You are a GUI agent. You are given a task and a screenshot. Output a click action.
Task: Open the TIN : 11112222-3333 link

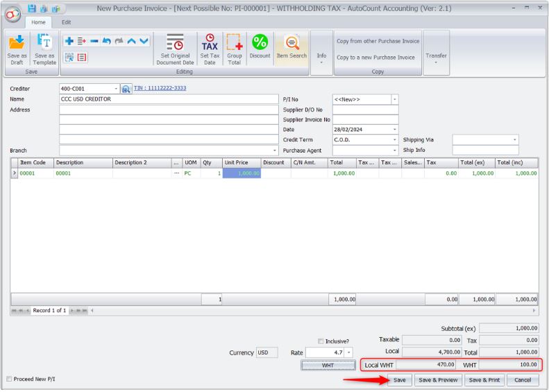[160, 88]
